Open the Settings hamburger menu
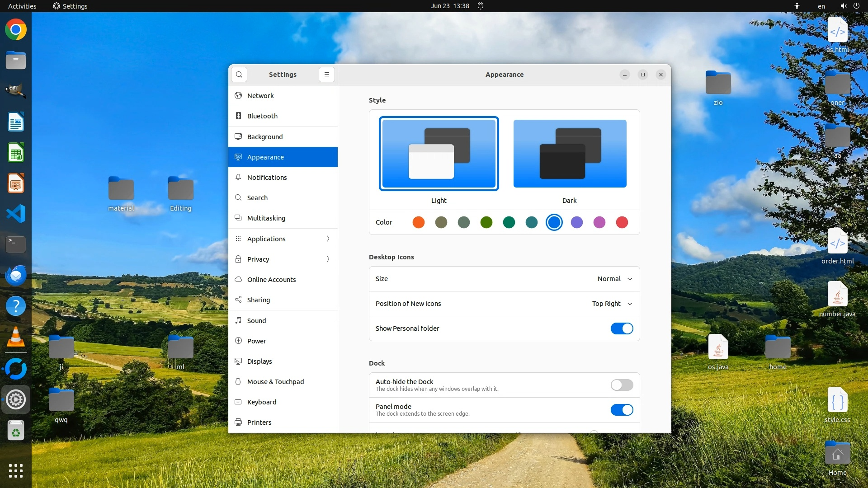Image resolution: width=868 pixels, height=488 pixels. [x=327, y=75]
